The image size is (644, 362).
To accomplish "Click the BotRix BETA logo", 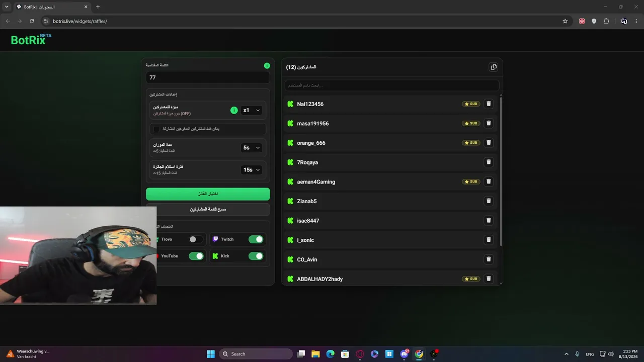I will (31, 40).
